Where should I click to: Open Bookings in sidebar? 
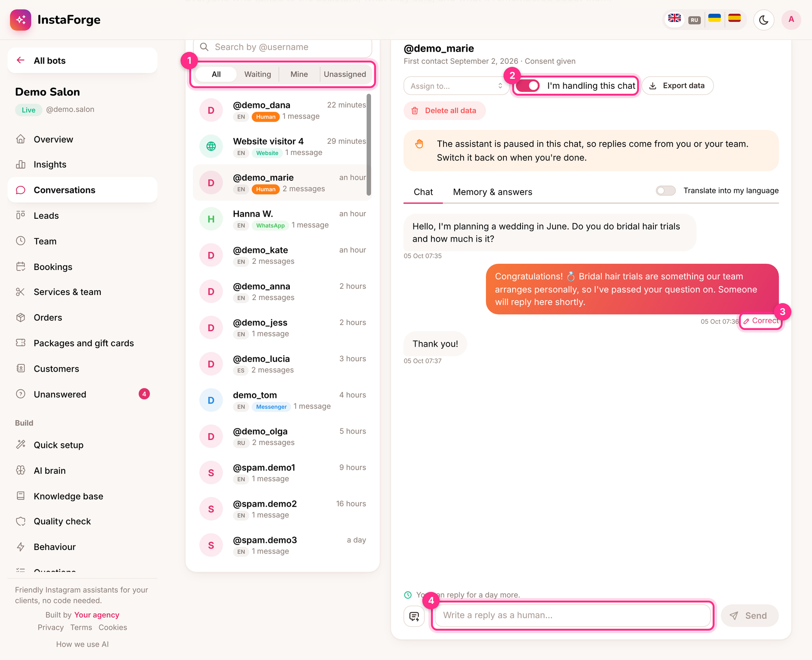point(82,267)
